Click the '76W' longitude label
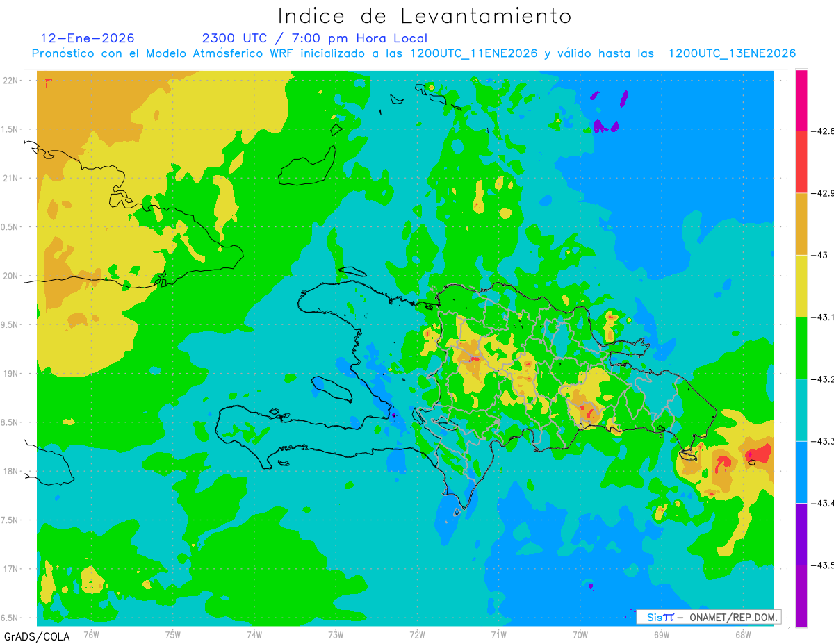Viewport: 834px width, 644px height. tap(91, 634)
